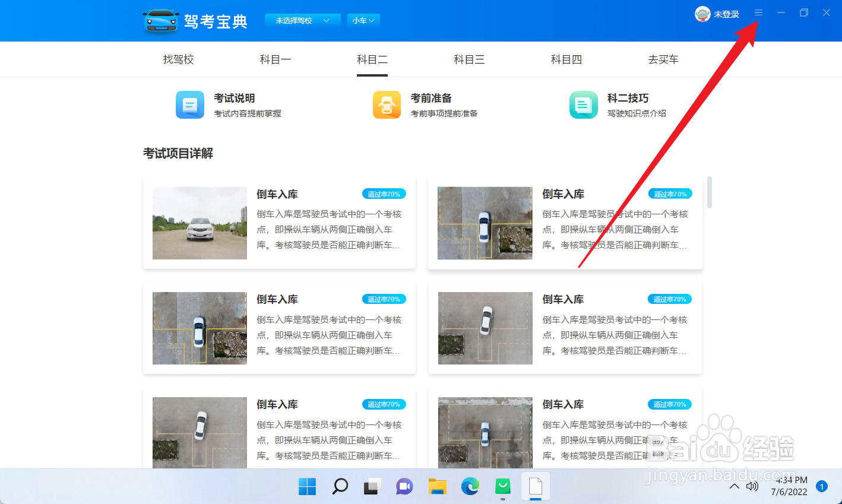Screen dimensions: 842x504
Task: Open the 考试说明 blue document icon
Action: tap(190, 105)
